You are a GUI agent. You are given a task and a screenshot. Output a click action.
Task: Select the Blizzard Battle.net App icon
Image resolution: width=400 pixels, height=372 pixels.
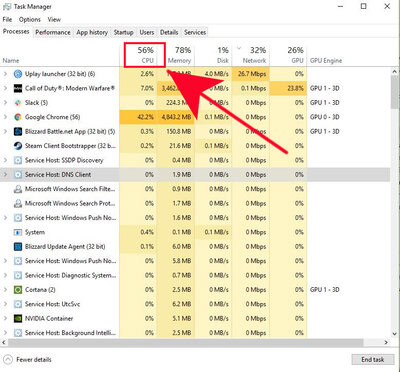[x=18, y=131]
